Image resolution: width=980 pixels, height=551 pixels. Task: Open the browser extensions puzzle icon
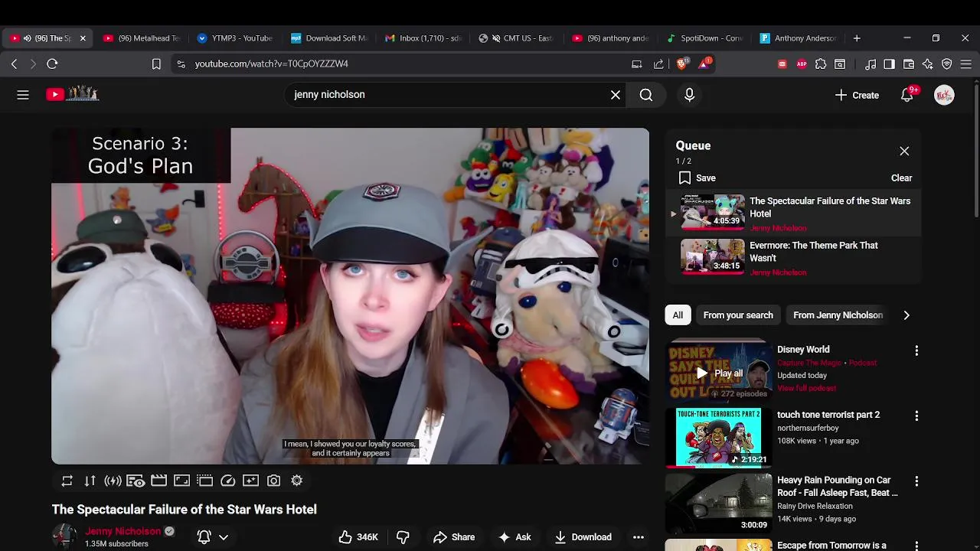(x=821, y=64)
